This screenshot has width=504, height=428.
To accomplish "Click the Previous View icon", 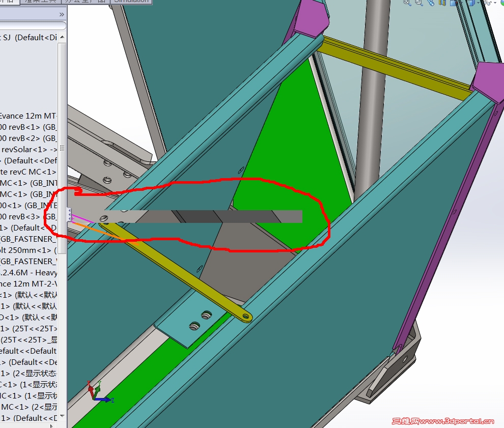I will point(431,3).
